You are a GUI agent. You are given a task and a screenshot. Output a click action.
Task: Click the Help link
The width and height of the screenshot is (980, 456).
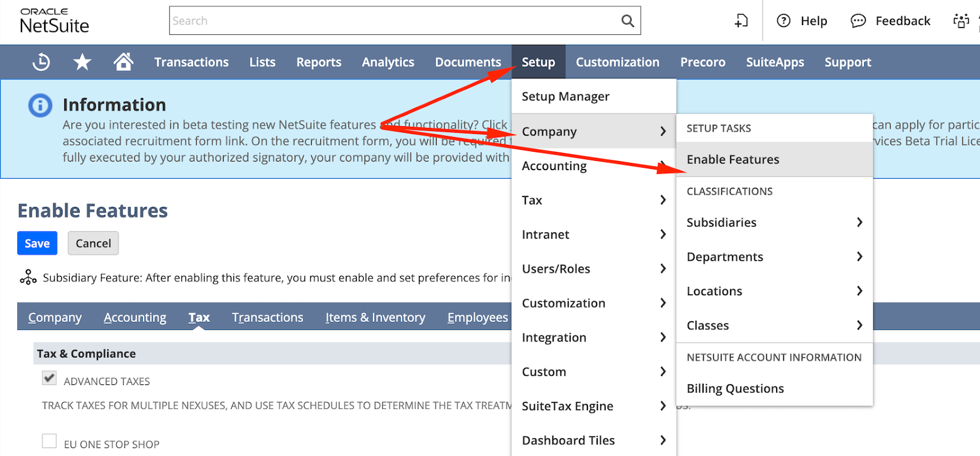click(x=814, y=21)
